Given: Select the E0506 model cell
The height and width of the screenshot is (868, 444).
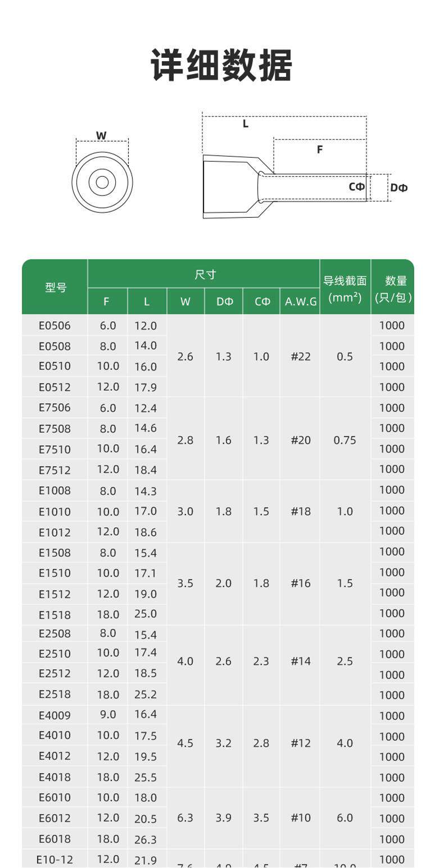Looking at the screenshot, I should click(x=55, y=326).
